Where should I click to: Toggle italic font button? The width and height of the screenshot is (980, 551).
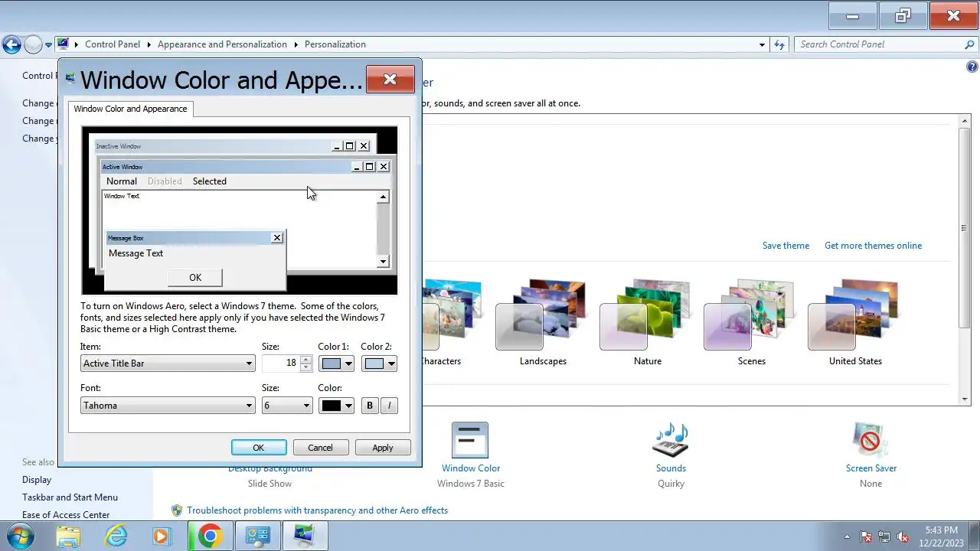(x=389, y=406)
